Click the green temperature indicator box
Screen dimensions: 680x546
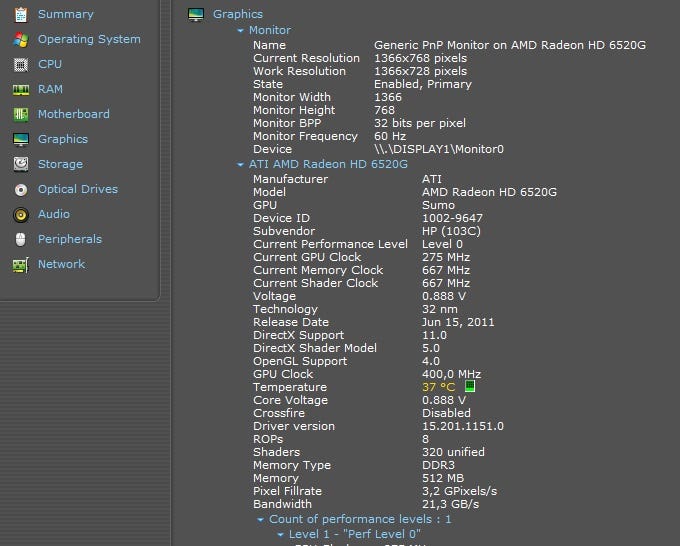[470, 386]
